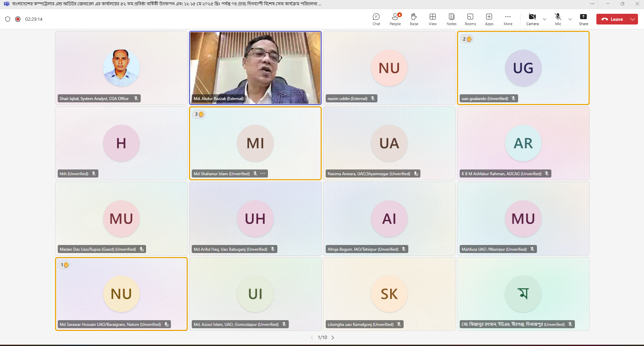Screen dimensions: 644x346
Task: Open breakout Rooms
Action: [x=470, y=19]
